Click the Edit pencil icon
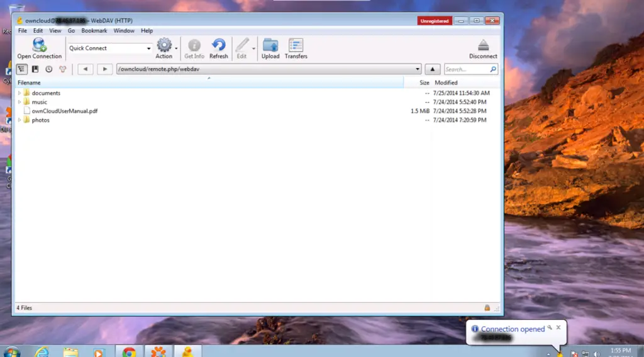Image resolution: width=644 pixels, height=357 pixels. [242, 45]
